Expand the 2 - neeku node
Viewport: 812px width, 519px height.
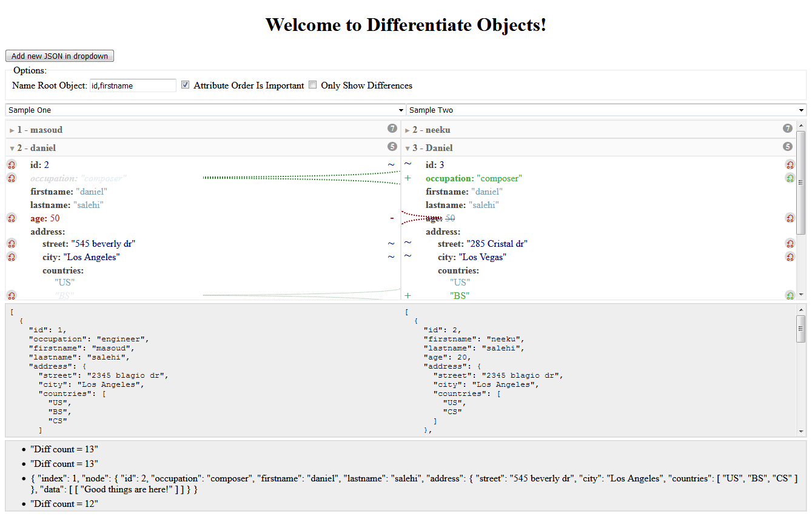(x=408, y=130)
